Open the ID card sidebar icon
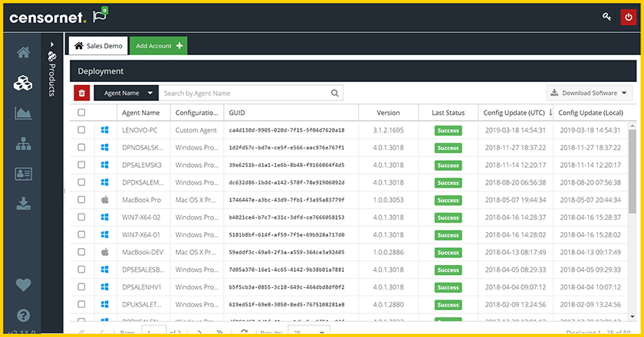This screenshot has height=337, width=644. click(23, 174)
